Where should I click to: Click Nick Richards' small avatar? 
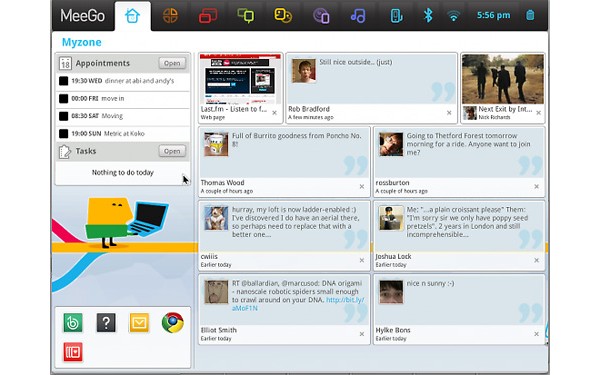(470, 113)
